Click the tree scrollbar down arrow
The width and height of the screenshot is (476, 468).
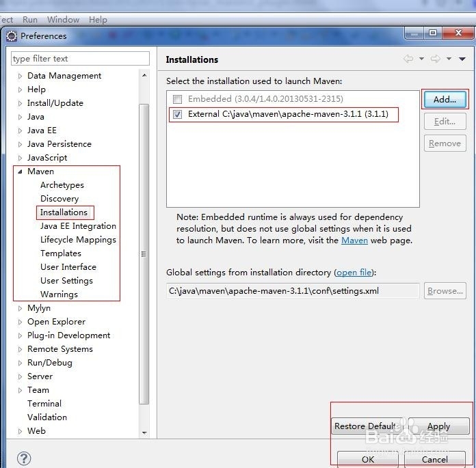pos(144,432)
